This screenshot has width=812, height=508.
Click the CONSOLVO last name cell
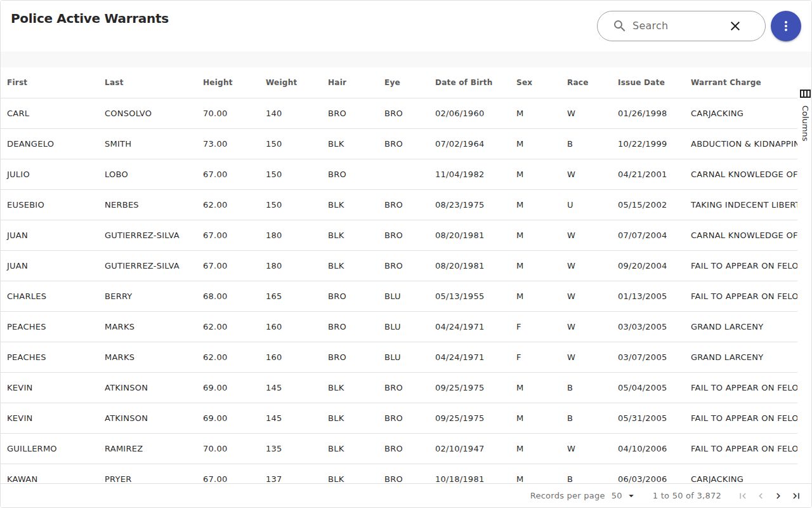(147, 114)
